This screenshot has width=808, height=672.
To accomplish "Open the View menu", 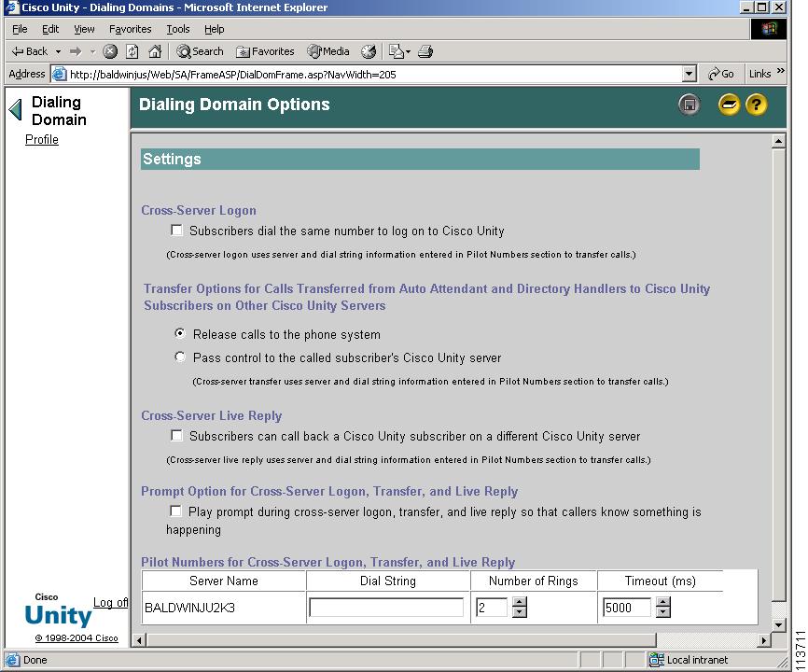I will point(84,29).
